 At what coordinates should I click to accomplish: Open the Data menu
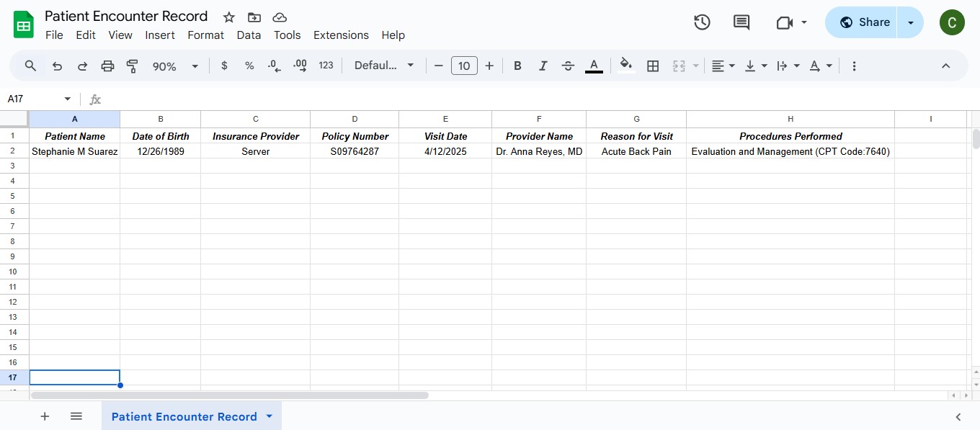click(x=249, y=35)
